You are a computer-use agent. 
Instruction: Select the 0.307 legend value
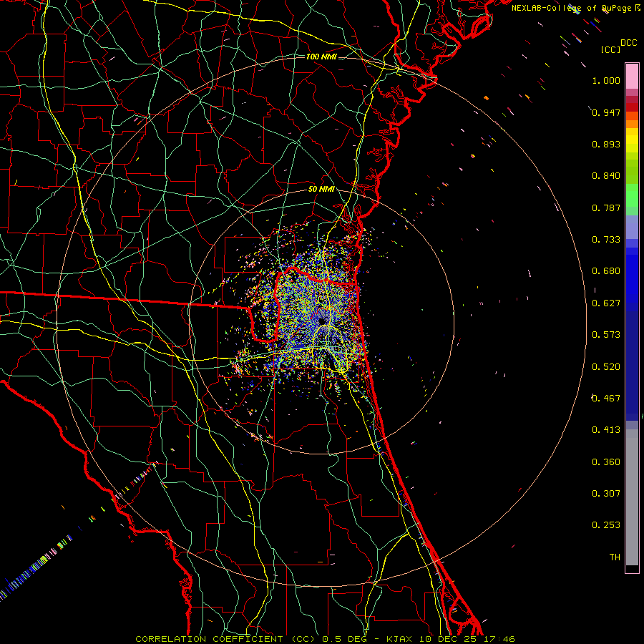pos(606,494)
